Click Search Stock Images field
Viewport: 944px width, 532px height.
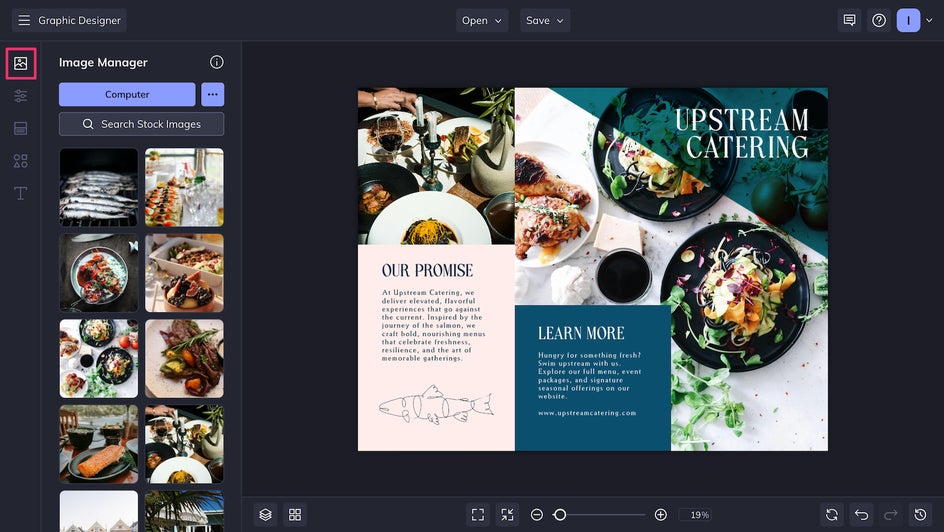(x=141, y=124)
